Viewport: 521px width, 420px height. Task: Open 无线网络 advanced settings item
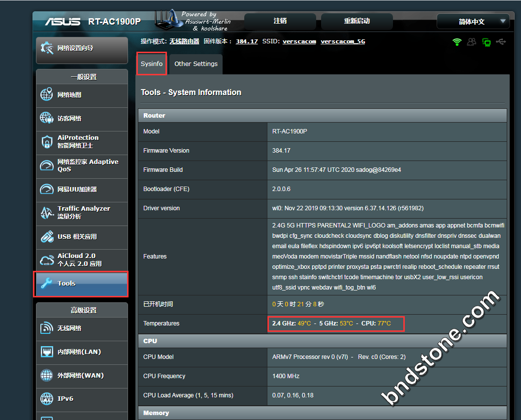coord(82,328)
